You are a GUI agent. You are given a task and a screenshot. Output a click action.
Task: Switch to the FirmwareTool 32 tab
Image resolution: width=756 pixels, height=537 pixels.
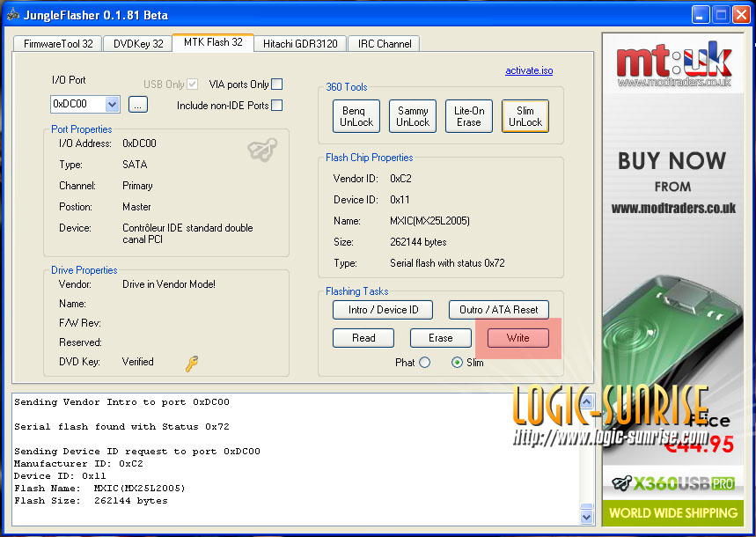pyautogui.click(x=58, y=44)
